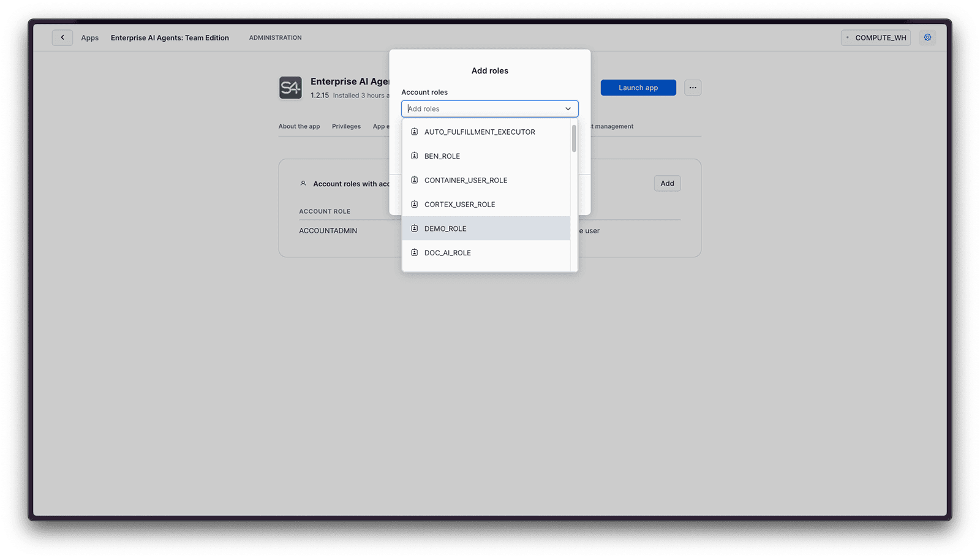Screen dimensions: 980x558
Task: Click the role icon beside CORTEX_USER_ROLE
Action: coord(414,204)
